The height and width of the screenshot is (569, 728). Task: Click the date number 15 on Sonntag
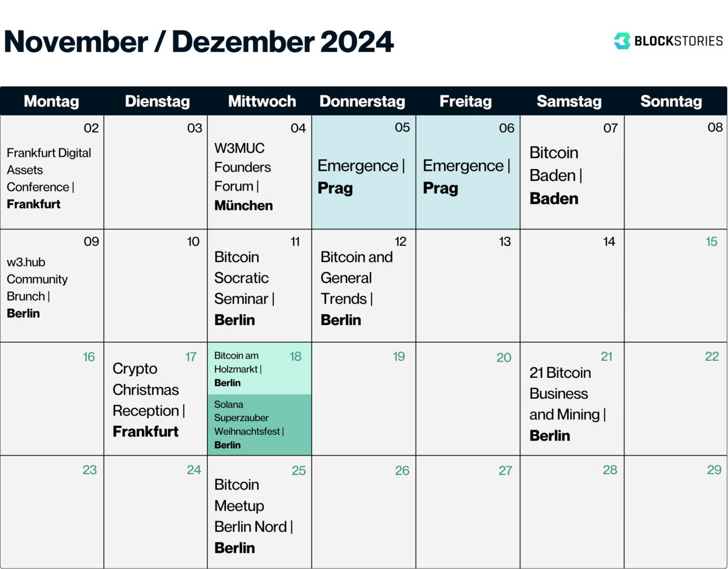coord(712,242)
